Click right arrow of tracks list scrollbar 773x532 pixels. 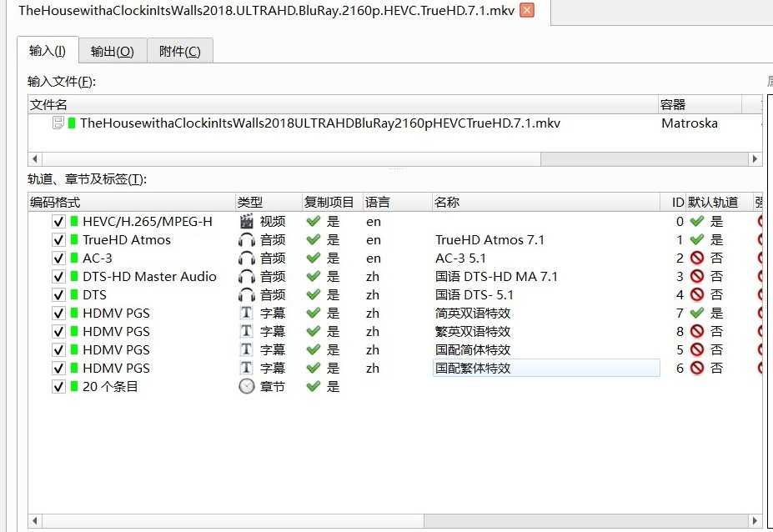(755, 520)
